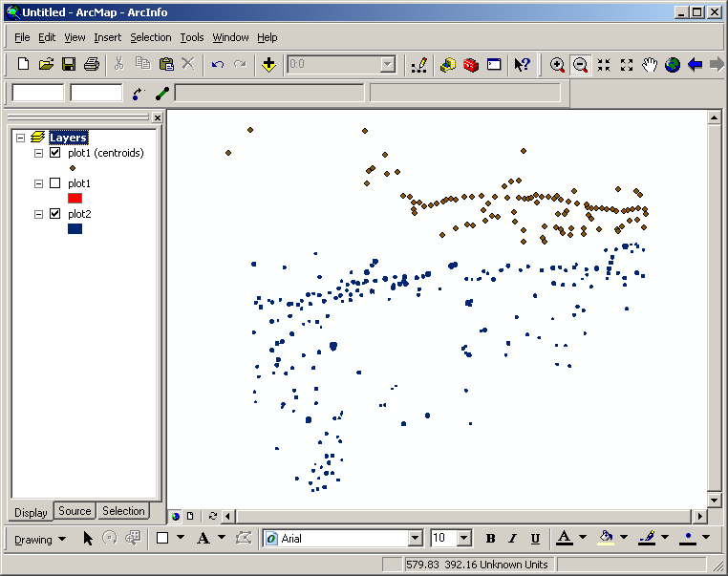The width and height of the screenshot is (728, 576).
Task: Open the Arial font dropdown
Action: [414, 539]
